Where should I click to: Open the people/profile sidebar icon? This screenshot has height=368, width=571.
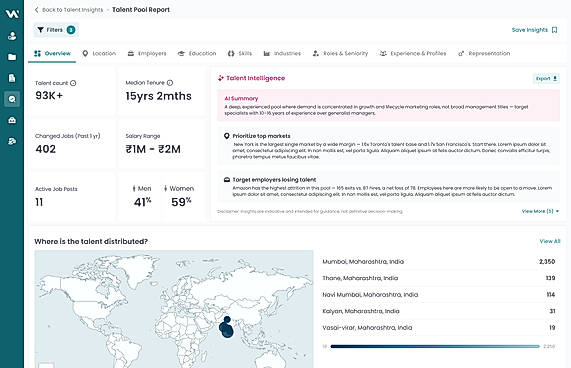(12, 36)
